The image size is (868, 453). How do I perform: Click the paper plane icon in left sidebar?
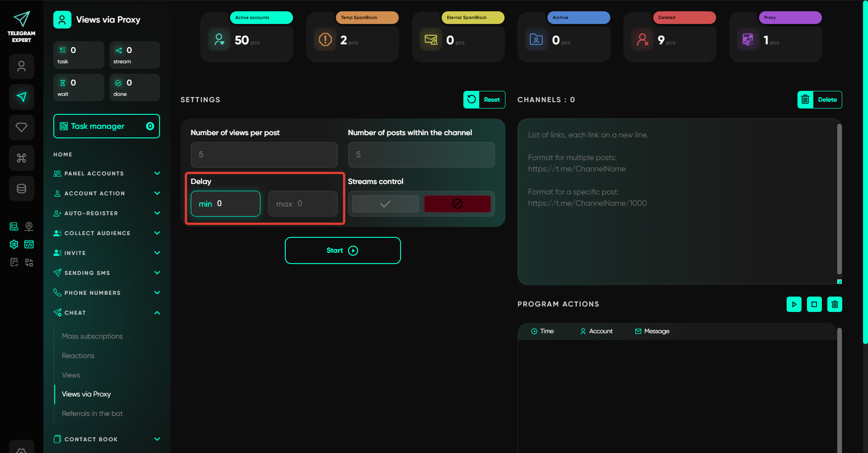tap(22, 97)
